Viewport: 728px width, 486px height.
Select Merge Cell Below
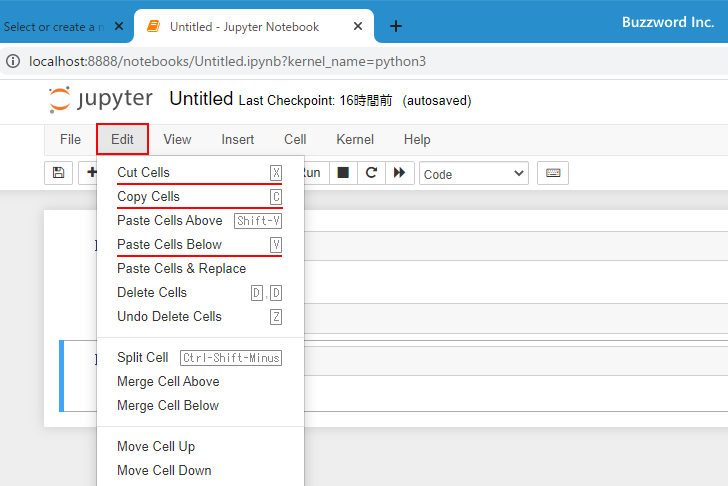(x=200, y=406)
